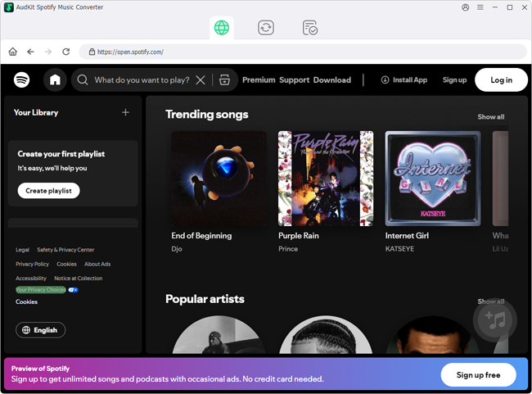Click the Spotify logo
Viewport: 532px width, 394px height.
pyautogui.click(x=22, y=79)
